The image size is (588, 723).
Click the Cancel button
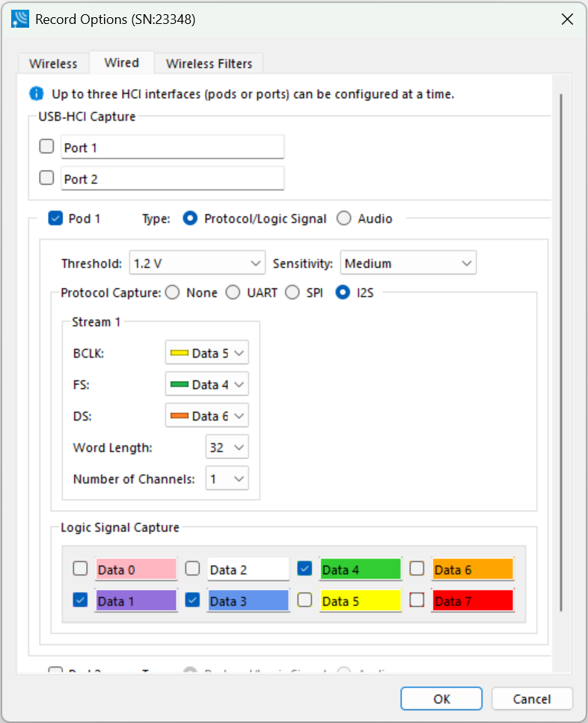tap(532, 698)
